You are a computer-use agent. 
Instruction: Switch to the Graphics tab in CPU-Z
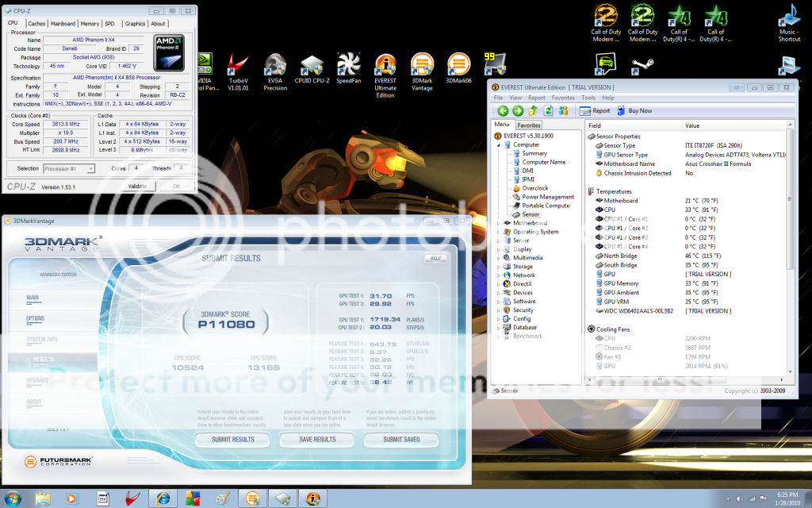135,23
